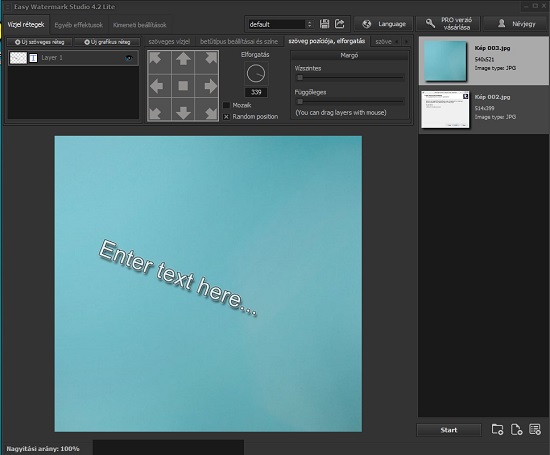
Task: Add a new graphic layer (Új grafikus réteg)
Action: (107, 42)
